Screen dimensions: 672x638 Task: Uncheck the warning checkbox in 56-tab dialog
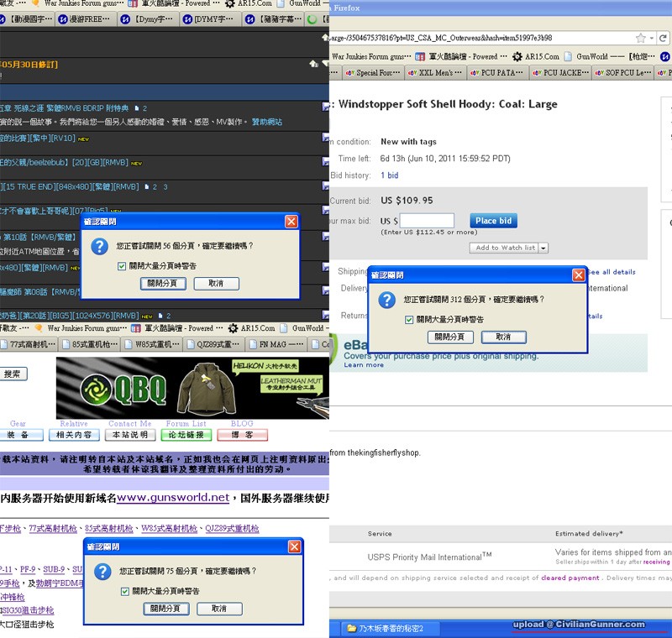122,266
